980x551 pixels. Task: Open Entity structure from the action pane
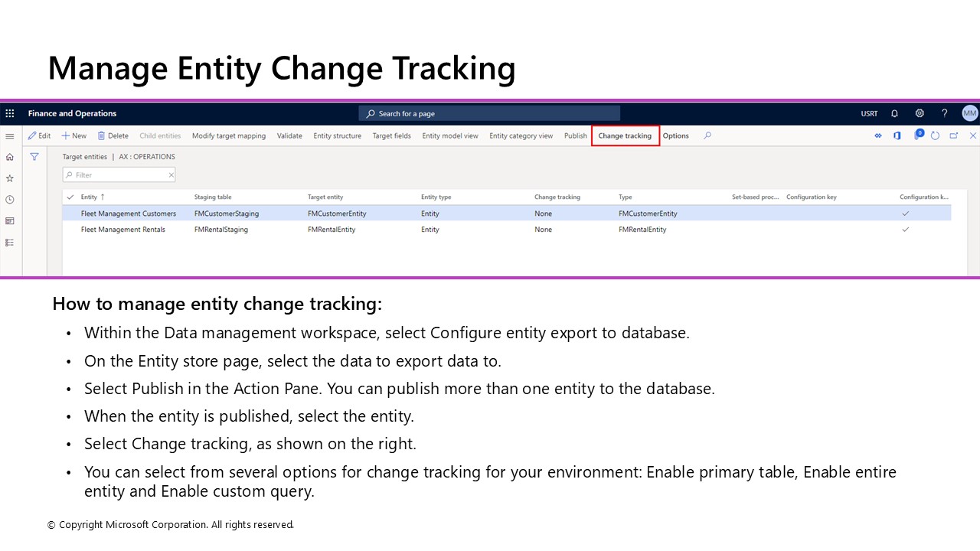pos(337,135)
